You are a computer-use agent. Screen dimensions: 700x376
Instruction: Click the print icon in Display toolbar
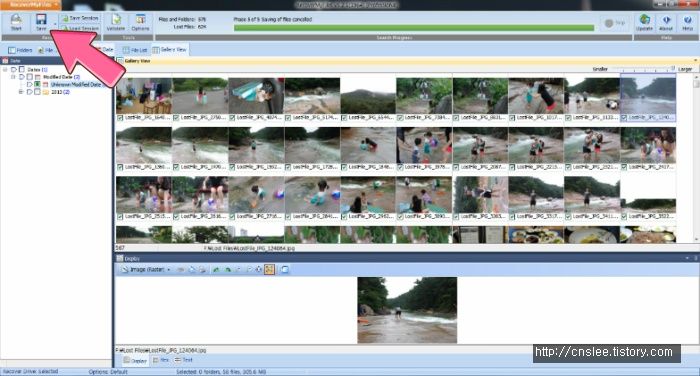click(202, 270)
